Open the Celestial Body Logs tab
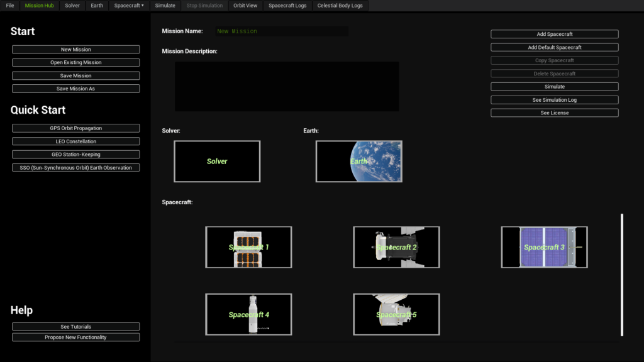 pyautogui.click(x=340, y=6)
